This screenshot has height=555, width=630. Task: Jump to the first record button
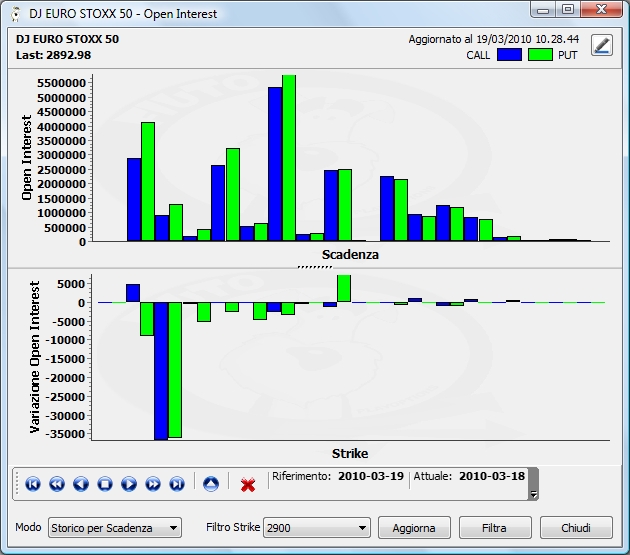point(33,484)
